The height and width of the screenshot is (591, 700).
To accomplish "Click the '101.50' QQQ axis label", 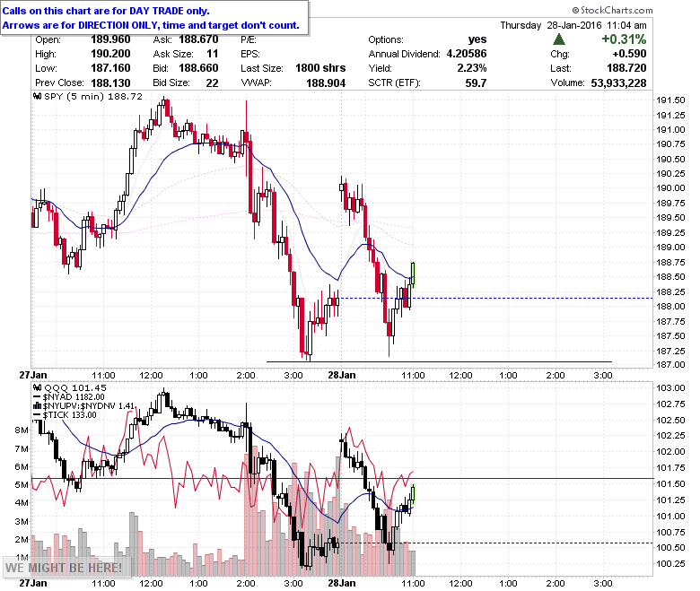I will [670, 484].
